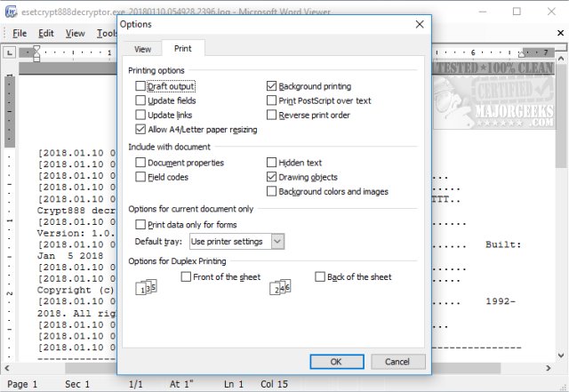The image size is (569, 392).
Task: Open the File menu
Action: point(20,34)
